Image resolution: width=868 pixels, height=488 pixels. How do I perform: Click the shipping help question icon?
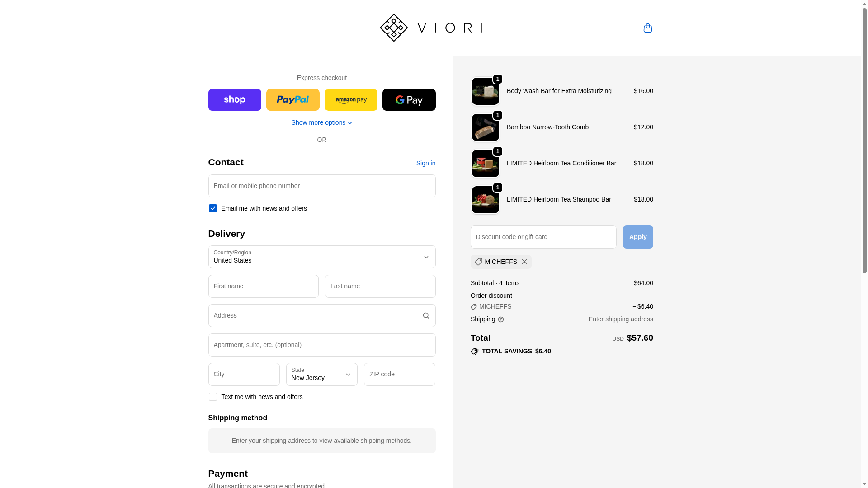tap(501, 319)
